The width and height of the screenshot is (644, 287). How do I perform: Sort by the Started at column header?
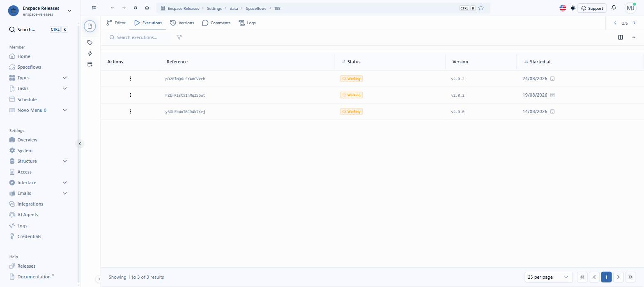[540, 62]
